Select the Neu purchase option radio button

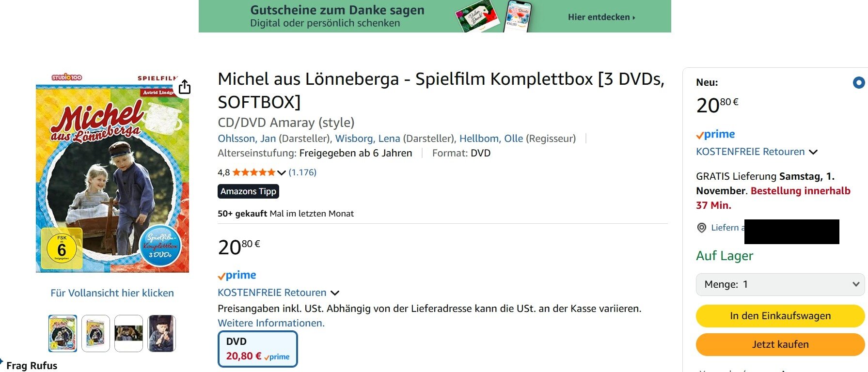(x=858, y=83)
